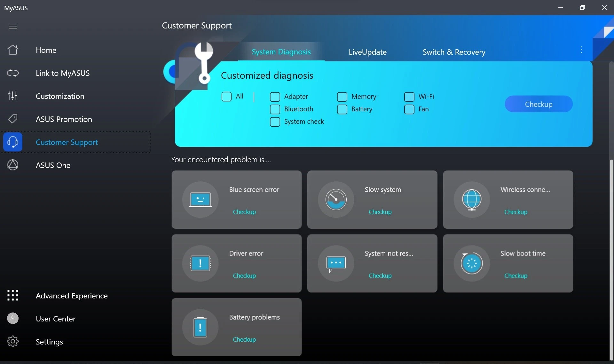The height and width of the screenshot is (364, 614).
Task: Click the Wireless connection globe icon
Action: [x=472, y=200]
